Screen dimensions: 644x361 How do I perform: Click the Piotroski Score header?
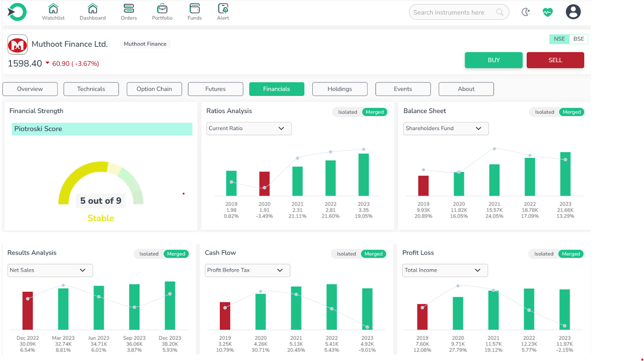(x=102, y=129)
